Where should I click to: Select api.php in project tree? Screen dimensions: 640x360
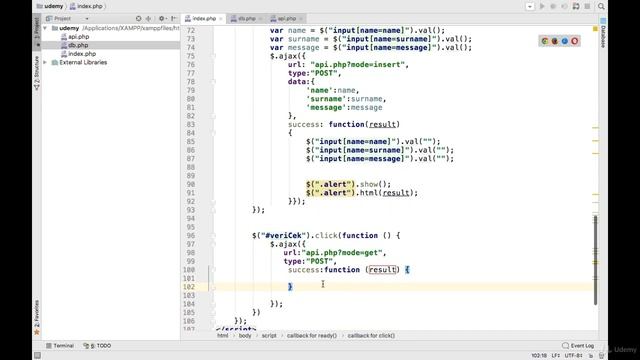(x=78, y=37)
